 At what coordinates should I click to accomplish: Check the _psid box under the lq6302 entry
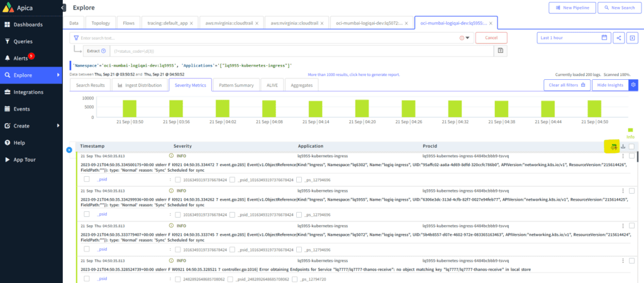tap(87, 179)
